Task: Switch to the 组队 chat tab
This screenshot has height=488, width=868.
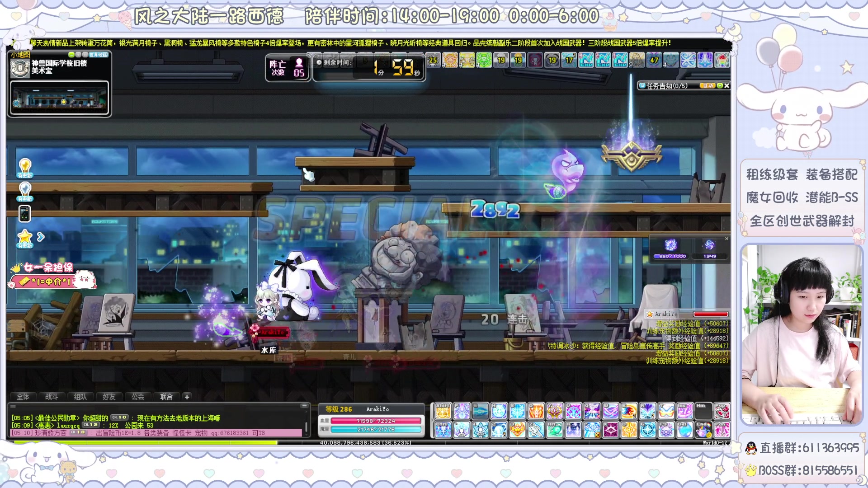Action: click(80, 397)
